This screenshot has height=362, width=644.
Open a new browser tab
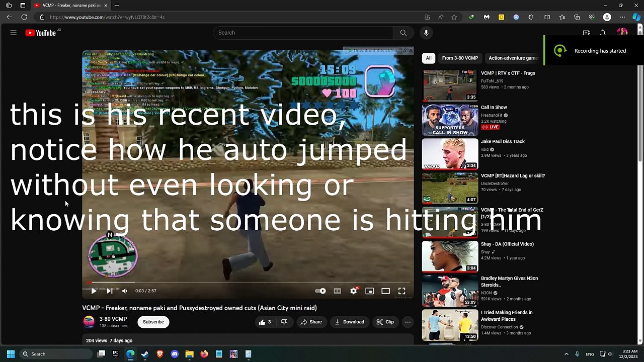point(117,6)
